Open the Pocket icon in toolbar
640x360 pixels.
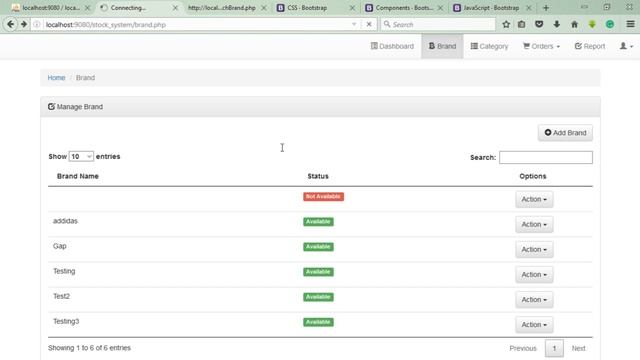click(539, 24)
